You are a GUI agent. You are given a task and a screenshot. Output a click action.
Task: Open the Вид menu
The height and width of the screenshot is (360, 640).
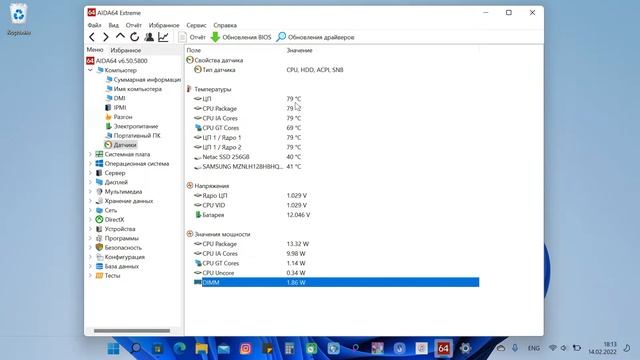click(113, 25)
